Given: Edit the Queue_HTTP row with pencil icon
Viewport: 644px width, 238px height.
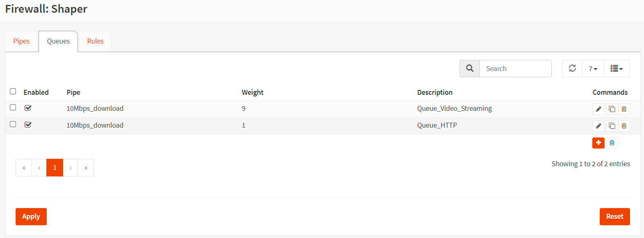Looking at the screenshot, I should 598,126.
